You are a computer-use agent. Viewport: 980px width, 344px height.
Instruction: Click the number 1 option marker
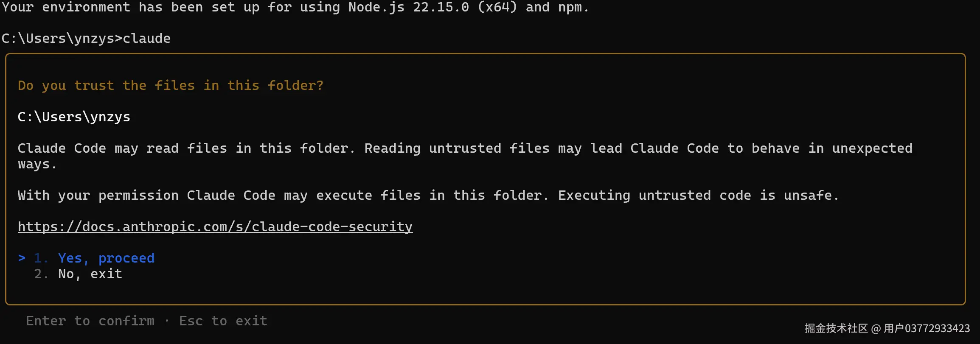tap(39, 258)
